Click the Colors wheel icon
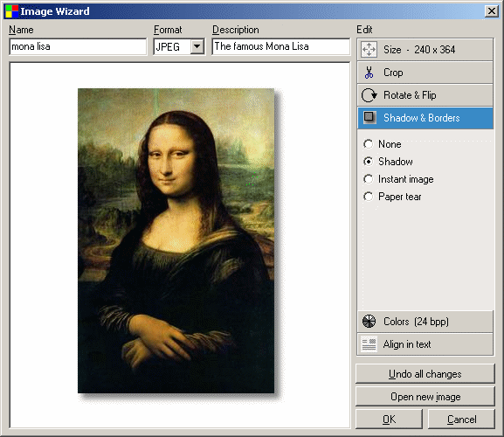 coord(369,322)
